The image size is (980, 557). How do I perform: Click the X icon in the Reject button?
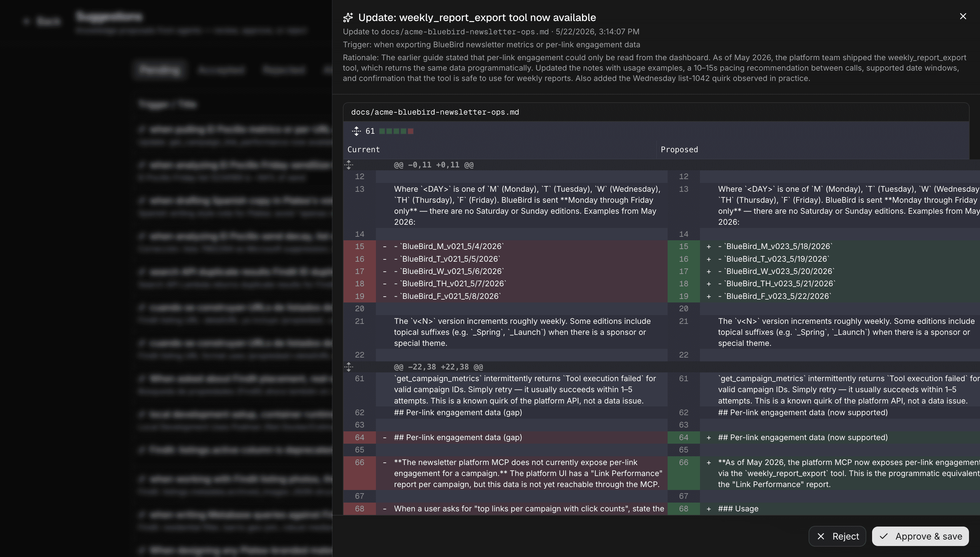point(821,536)
